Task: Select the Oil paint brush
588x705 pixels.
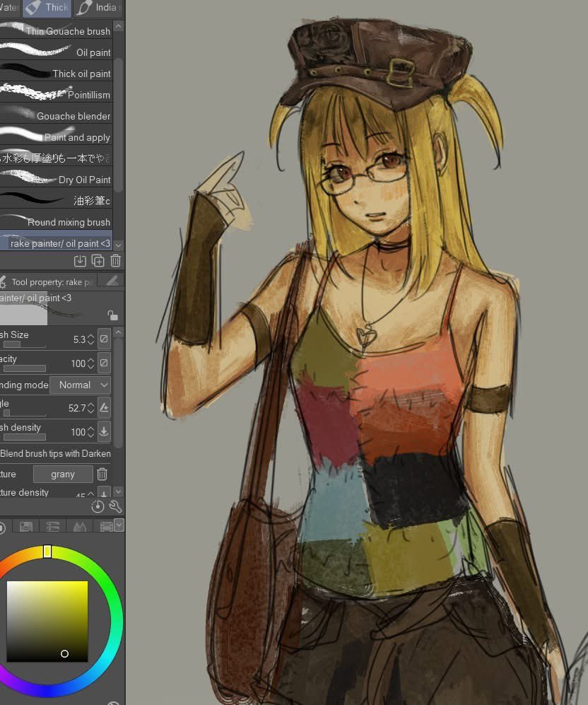Action: pyautogui.click(x=56, y=50)
